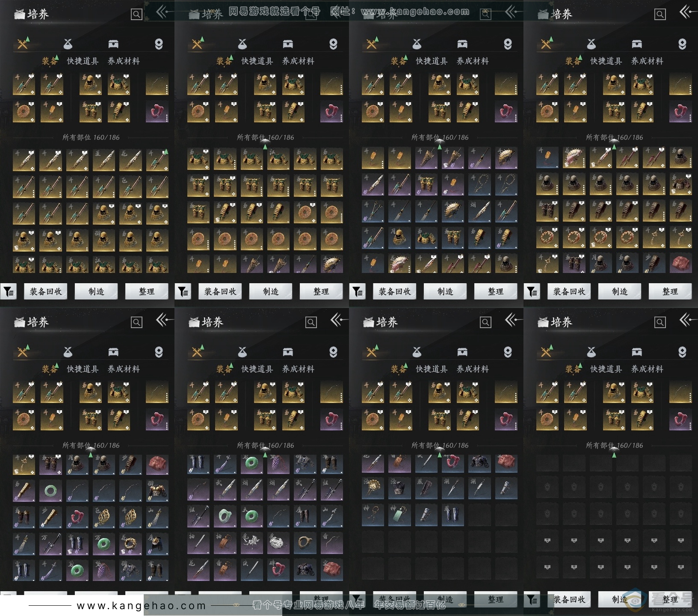Select equipped golden helmet slot in first panel

pos(91,84)
